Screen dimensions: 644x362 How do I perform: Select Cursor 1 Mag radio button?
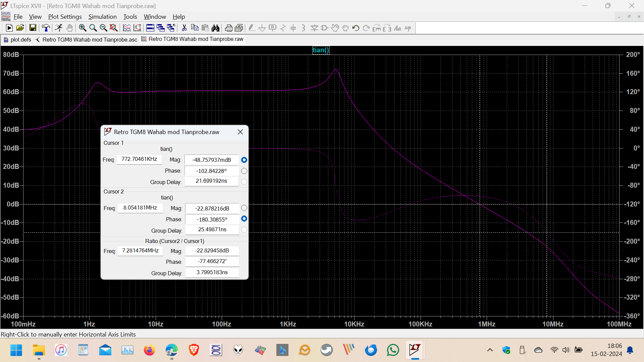pyautogui.click(x=244, y=160)
